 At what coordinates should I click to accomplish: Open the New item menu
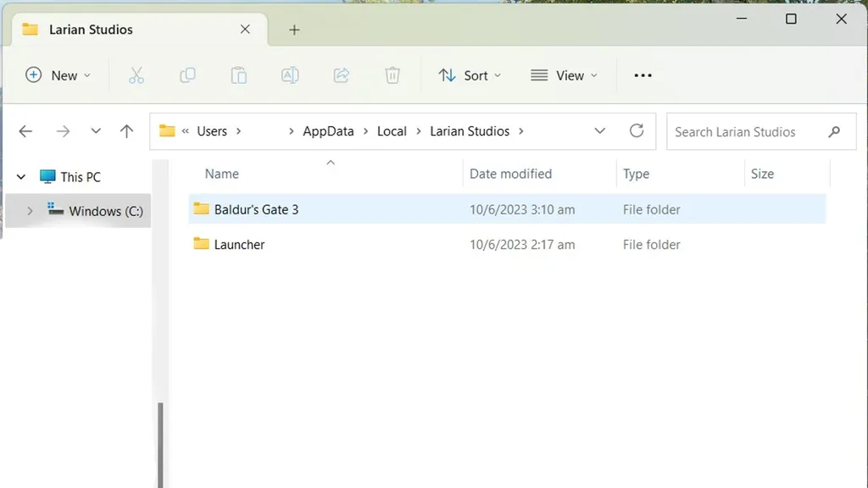(58, 75)
